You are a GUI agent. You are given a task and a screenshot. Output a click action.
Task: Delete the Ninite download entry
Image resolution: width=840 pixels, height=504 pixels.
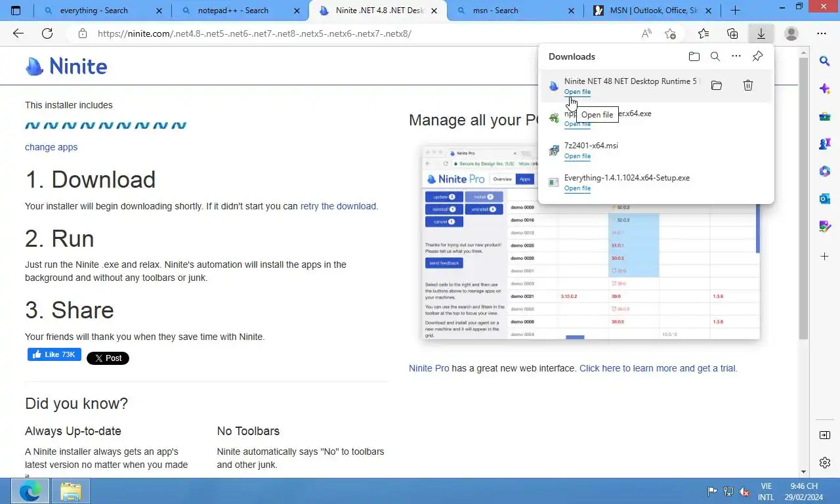click(x=748, y=85)
